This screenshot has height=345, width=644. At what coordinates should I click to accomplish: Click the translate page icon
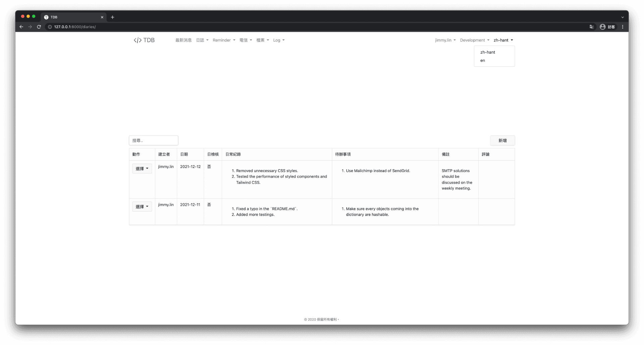592,27
